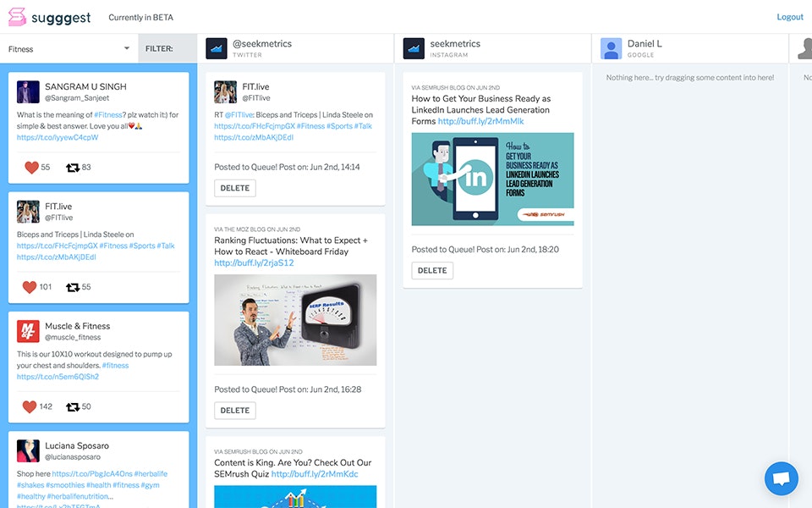Open https://t.co/PbgJcA4Ons link in Luciana's tweet
This screenshot has height=508, width=812.
point(92,474)
